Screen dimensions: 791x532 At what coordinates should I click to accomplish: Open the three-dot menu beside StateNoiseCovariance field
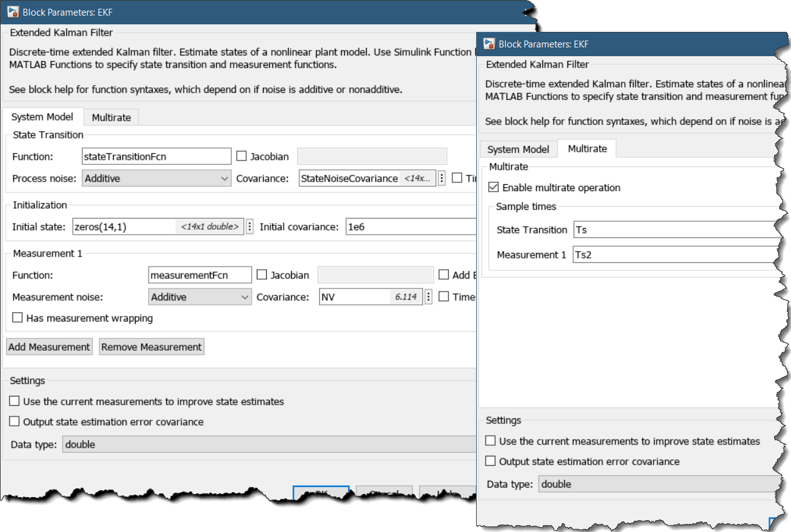(442, 179)
